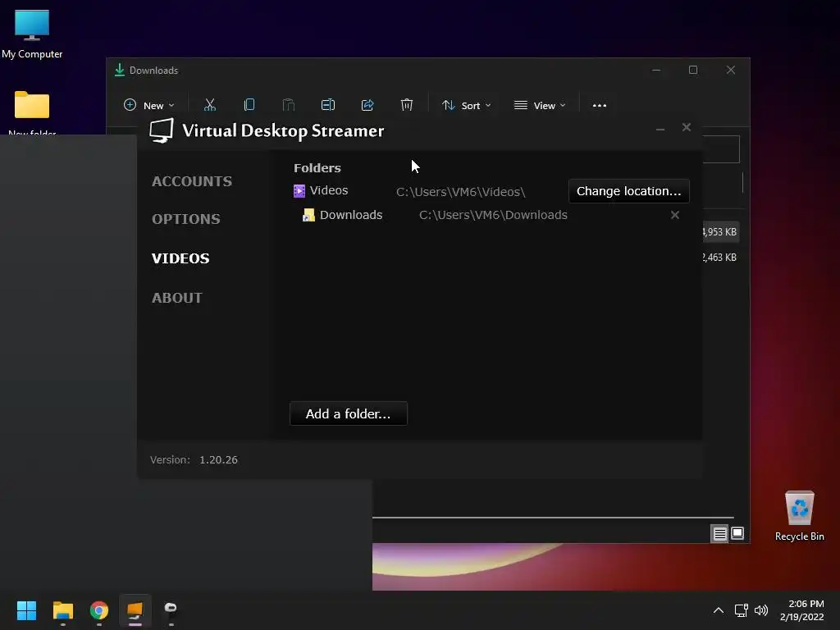Image resolution: width=840 pixels, height=630 pixels.
Task: Click the Delete trash icon in explorer
Action: coord(407,105)
